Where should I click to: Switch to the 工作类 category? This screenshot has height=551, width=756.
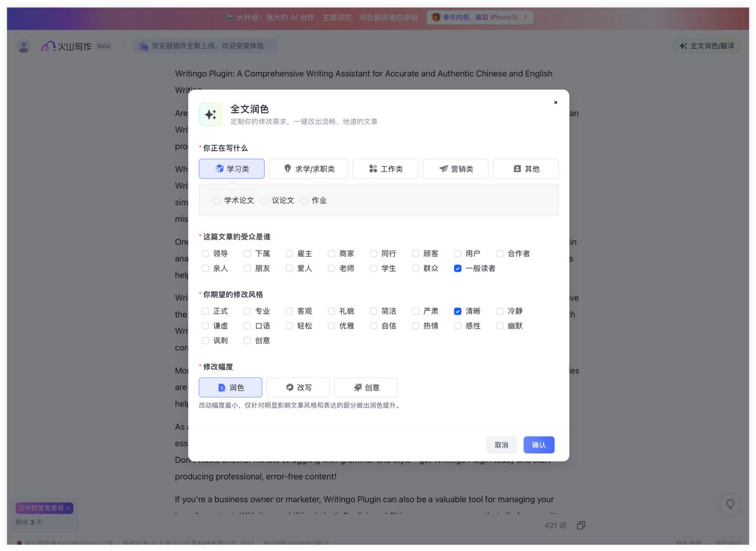[x=385, y=169]
